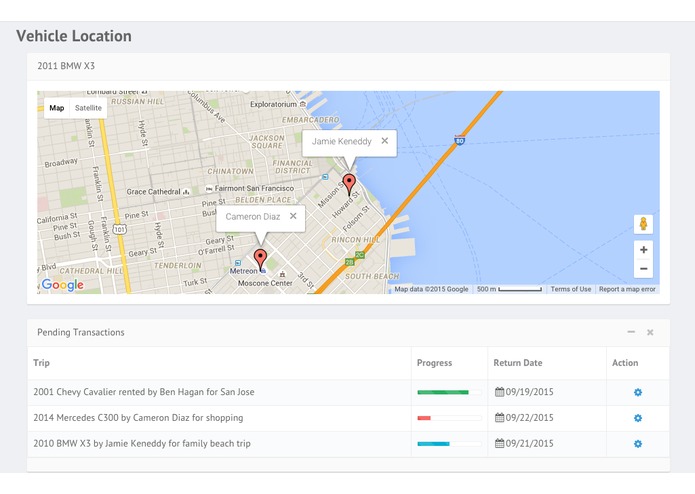
Task: Click the 09/21/2015 return date
Action: point(529,443)
